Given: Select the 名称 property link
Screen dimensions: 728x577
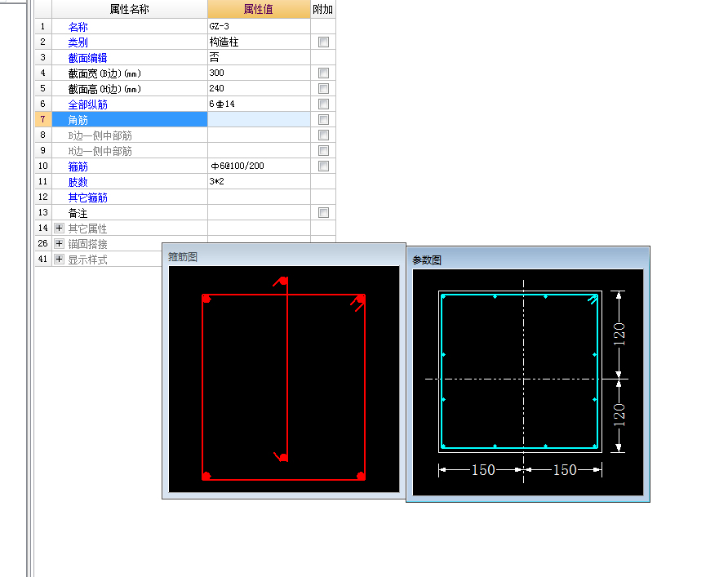Looking at the screenshot, I should tap(78, 27).
